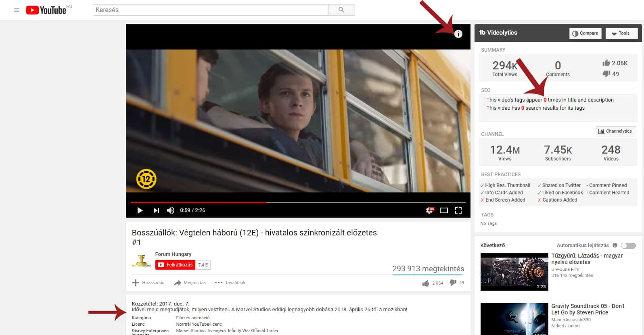Click the 7.45K Subscribers stat
Viewport: 644px width, 335px height.
coord(558,153)
